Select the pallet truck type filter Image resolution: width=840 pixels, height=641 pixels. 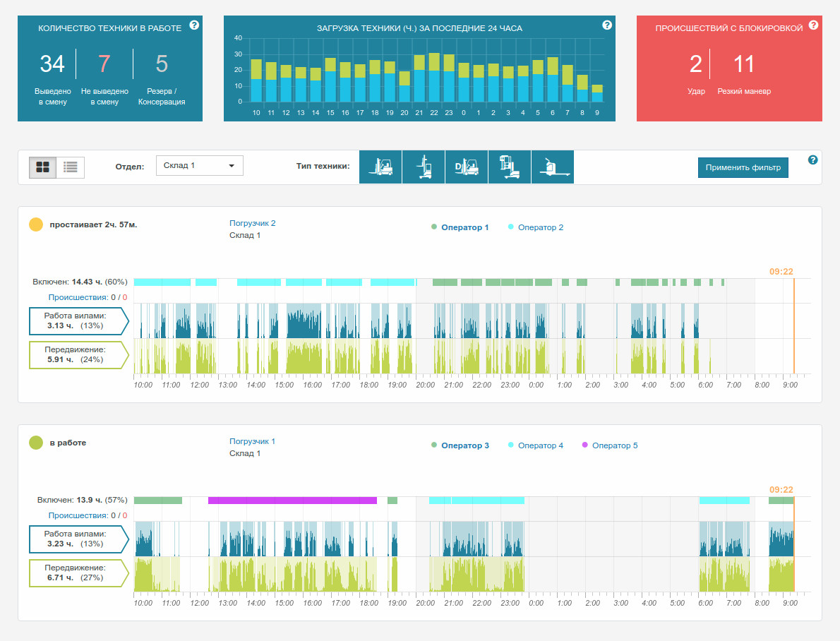(x=553, y=167)
